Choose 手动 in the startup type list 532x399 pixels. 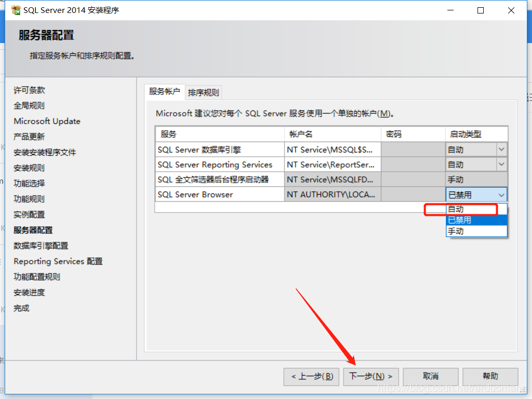pos(476,231)
